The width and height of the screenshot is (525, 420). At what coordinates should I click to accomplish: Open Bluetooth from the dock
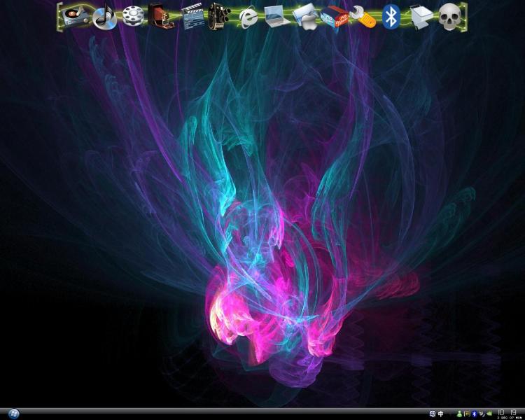391,17
